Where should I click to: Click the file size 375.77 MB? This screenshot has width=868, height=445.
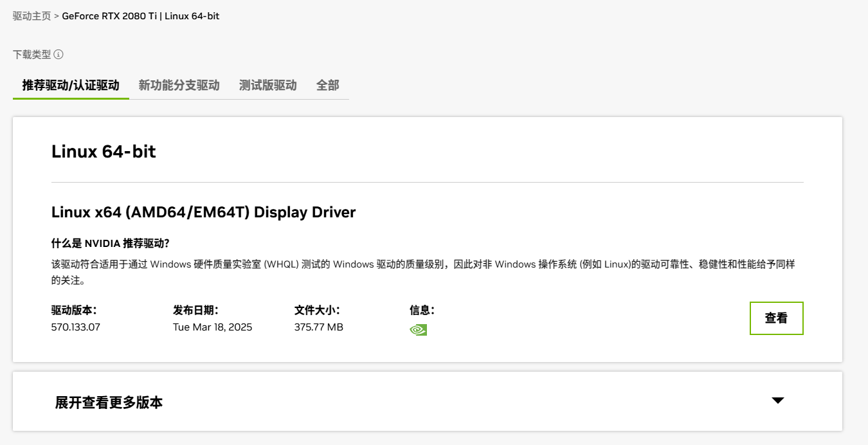point(318,327)
